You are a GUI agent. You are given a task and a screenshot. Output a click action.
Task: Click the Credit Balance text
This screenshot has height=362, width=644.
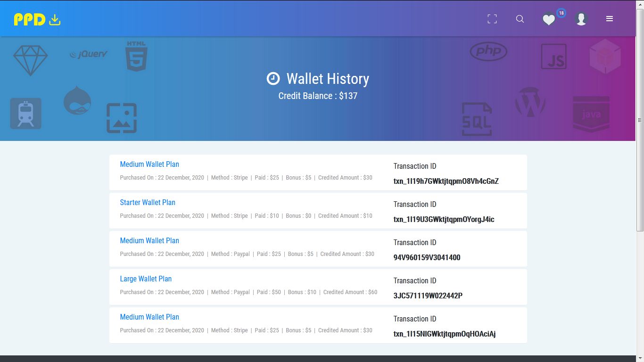pos(317,96)
